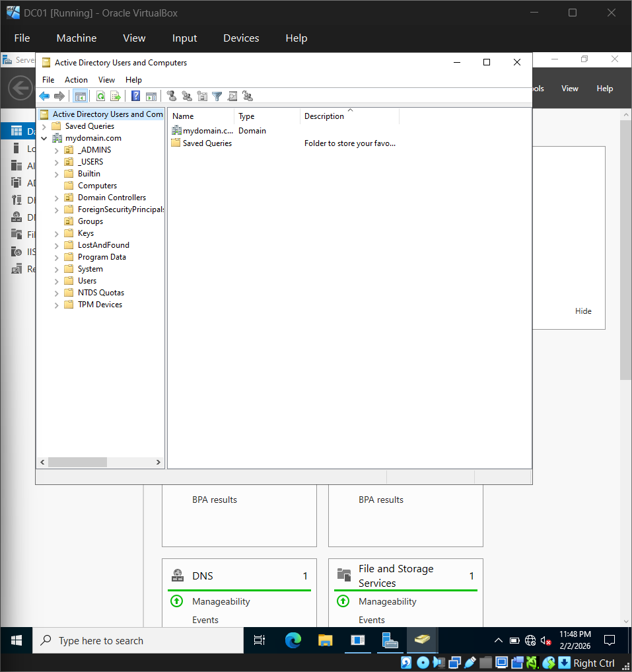632x672 pixels.
Task: Open the Action menu in ADUC
Action: click(76, 80)
